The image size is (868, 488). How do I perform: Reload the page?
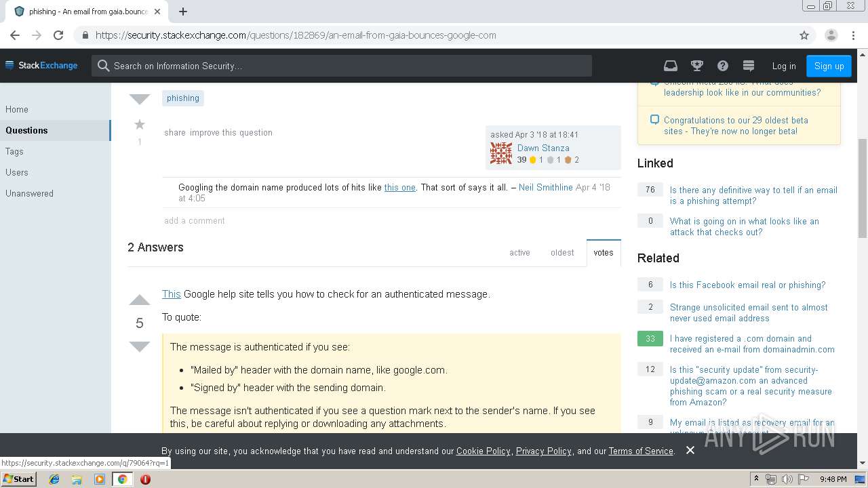point(58,35)
